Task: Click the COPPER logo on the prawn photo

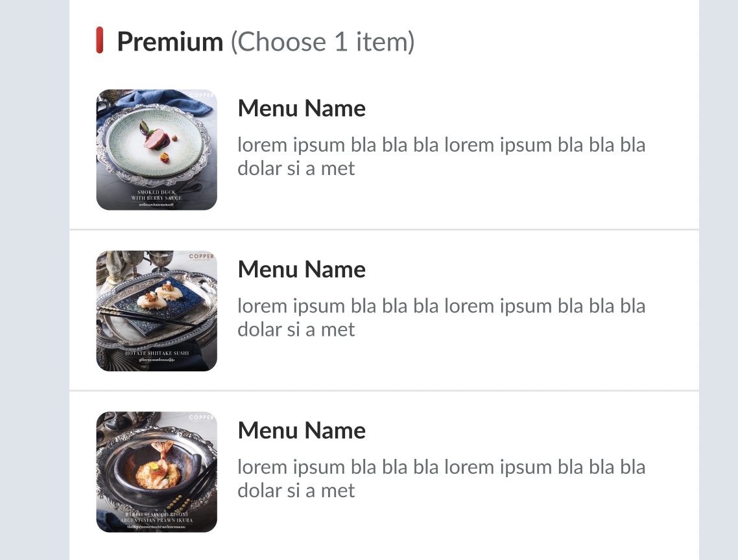Action: coord(201,417)
